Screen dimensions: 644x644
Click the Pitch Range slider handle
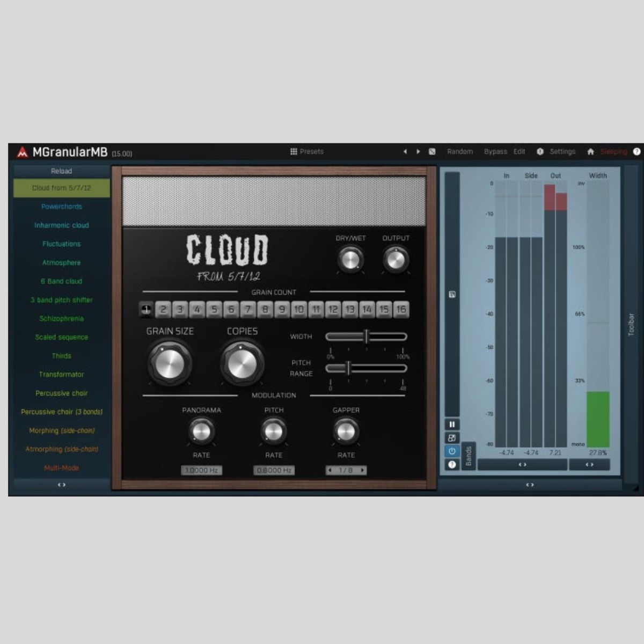pyautogui.click(x=348, y=368)
